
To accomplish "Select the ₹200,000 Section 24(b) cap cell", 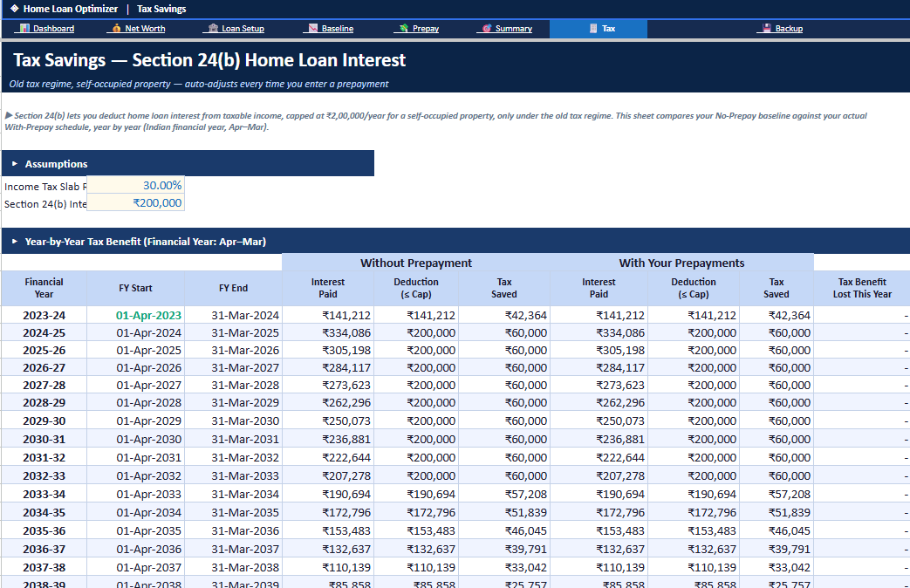I will coord(135,202).
